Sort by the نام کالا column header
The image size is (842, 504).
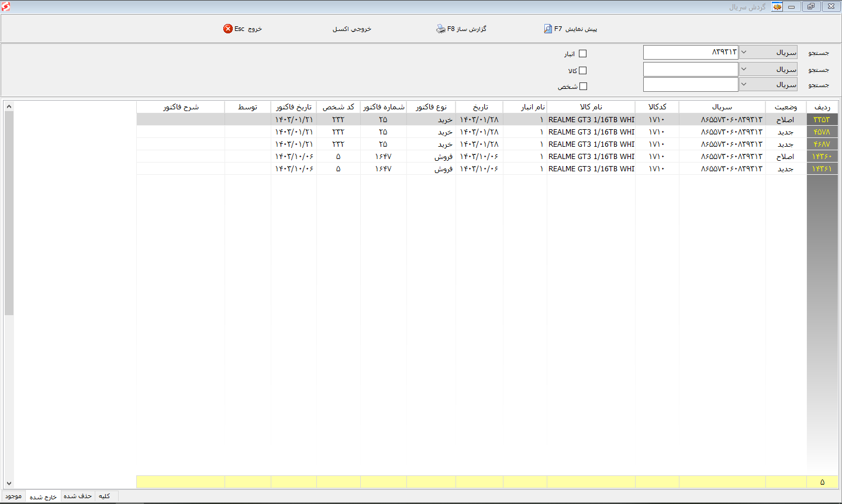coord(591,107)
